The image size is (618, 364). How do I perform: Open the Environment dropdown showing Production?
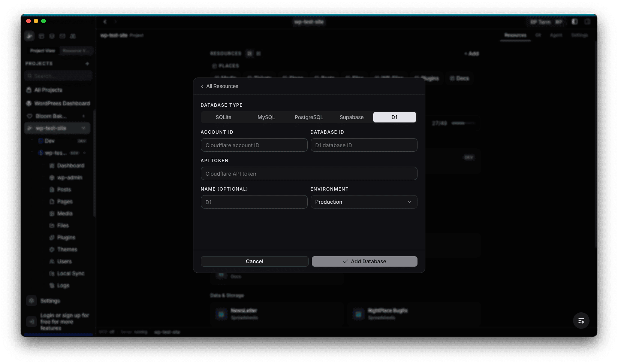(364, 201)
